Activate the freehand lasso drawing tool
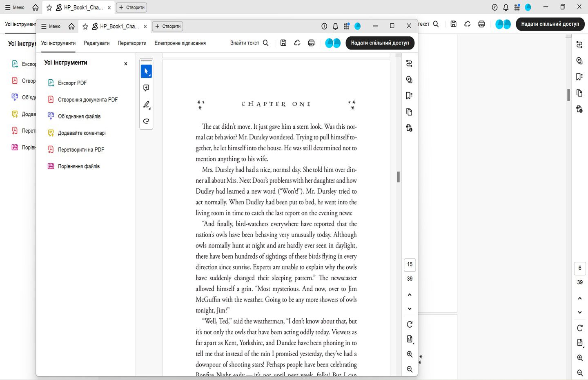Image resolution: width=588 pixels, height=380 pixels. pos(146,121)
